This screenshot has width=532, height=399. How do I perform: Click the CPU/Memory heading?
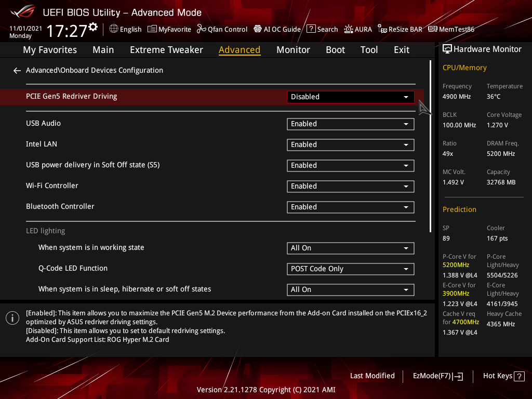[x=464, y=68]
